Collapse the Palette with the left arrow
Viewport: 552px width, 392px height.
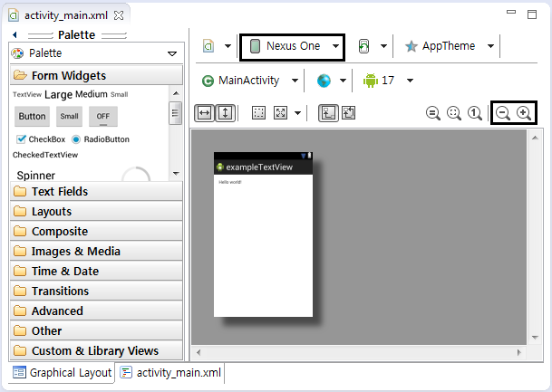pyautogui.click(x=15, y=34)
